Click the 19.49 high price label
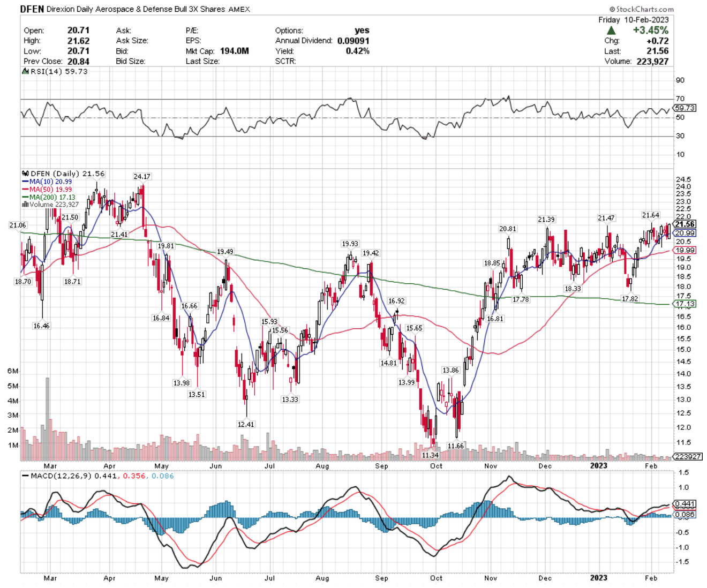The width and height of the screenshot is (707, 588). [x=225, y=252]
